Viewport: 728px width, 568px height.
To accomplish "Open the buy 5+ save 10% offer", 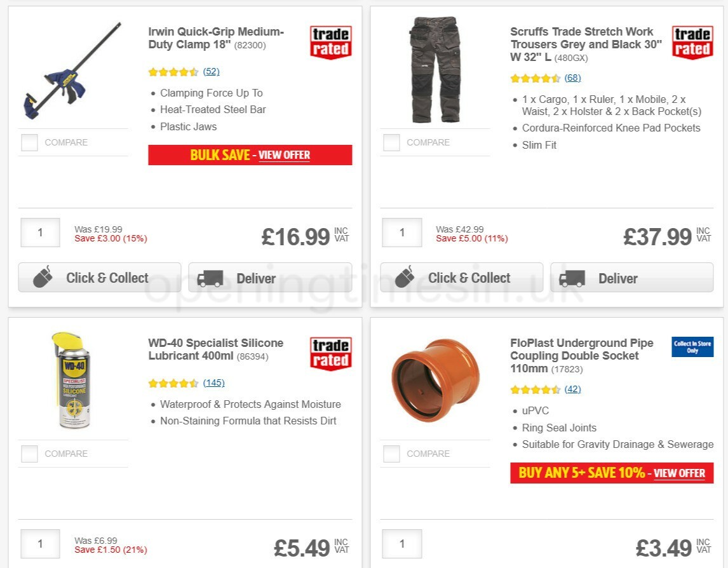I will (681, 473).
